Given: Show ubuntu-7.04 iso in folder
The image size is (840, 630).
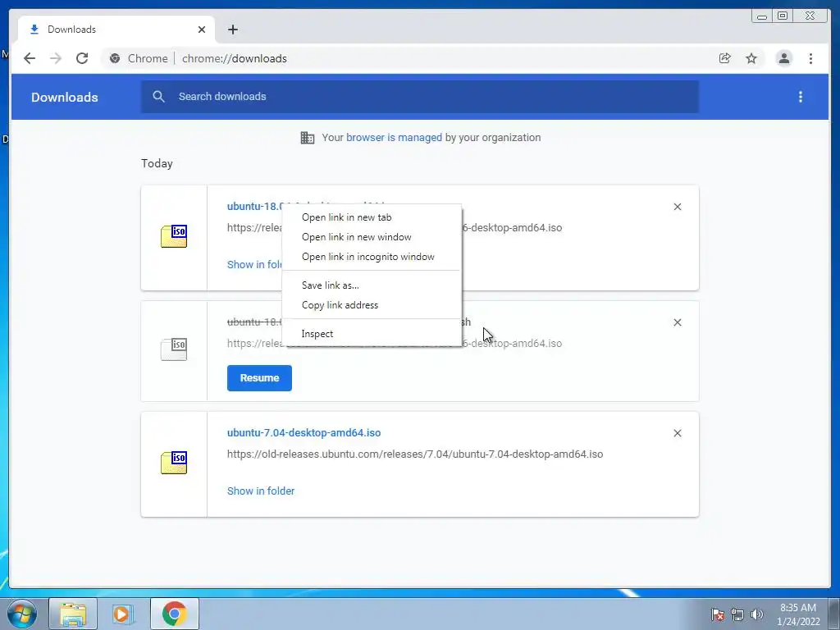Looking at the screenshot, I should click(x=261, y=491).
